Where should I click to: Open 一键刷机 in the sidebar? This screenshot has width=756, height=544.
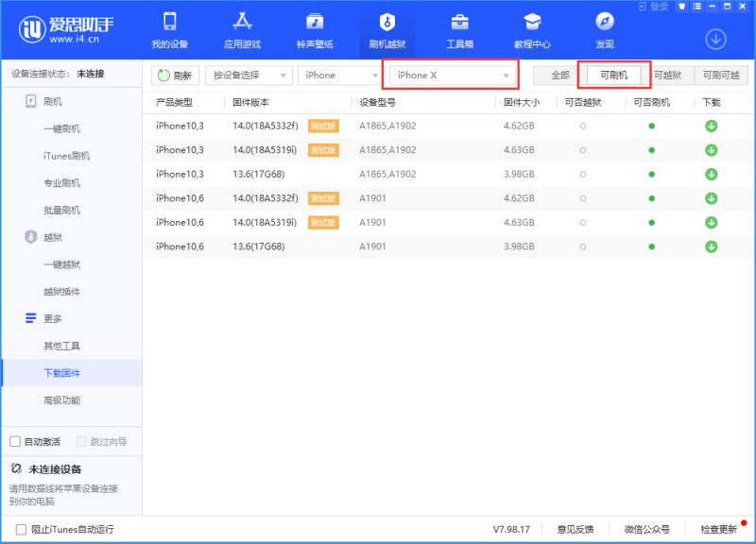click(x=61, y=128)
